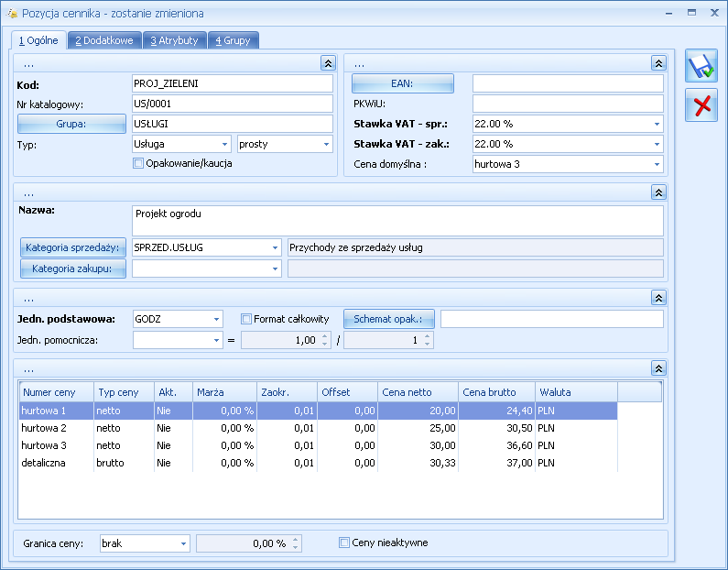Collapse the Nazwa section panel
Viewport: 728px width, 570px height.
point(658,192)
